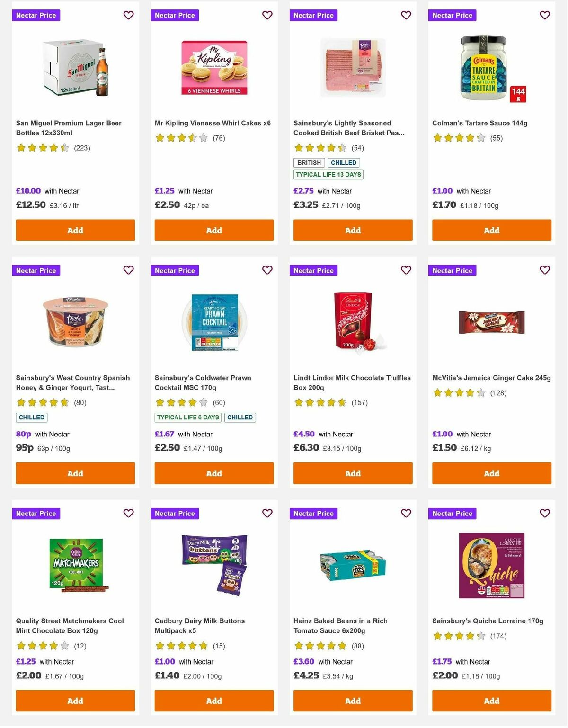Open the Colman's Tartare Sauce product page
Image resolution: width=568 pixels, height=728 pixels.
(480, 123)
